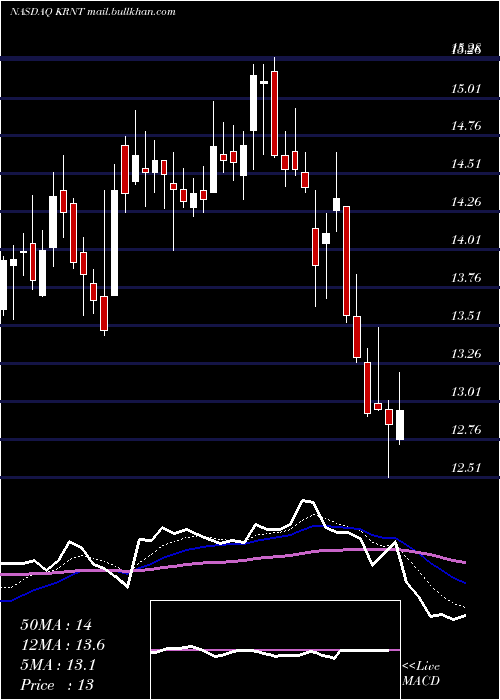Click the '12MA : 13.6' readout

coord(63,645)
